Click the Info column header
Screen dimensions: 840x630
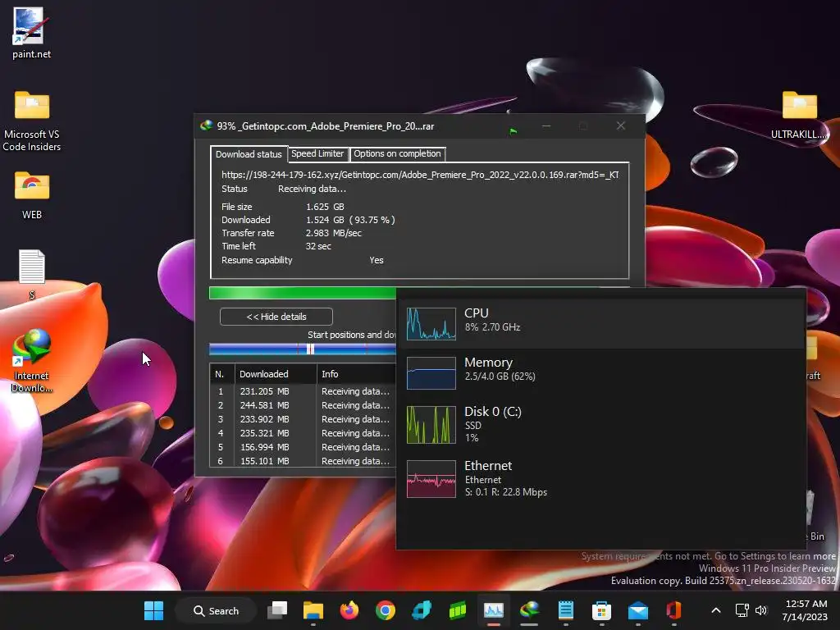pos(357,374)
